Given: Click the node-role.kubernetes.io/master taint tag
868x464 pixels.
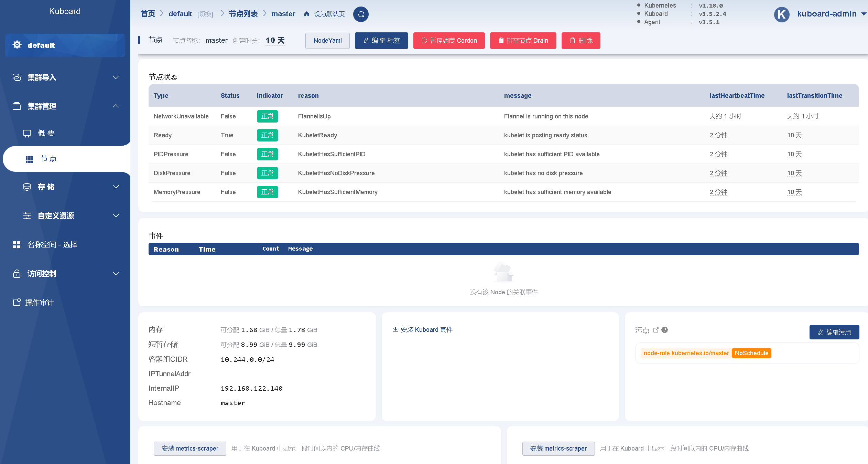Looking at the screenshot, I should tap(686, 353).
